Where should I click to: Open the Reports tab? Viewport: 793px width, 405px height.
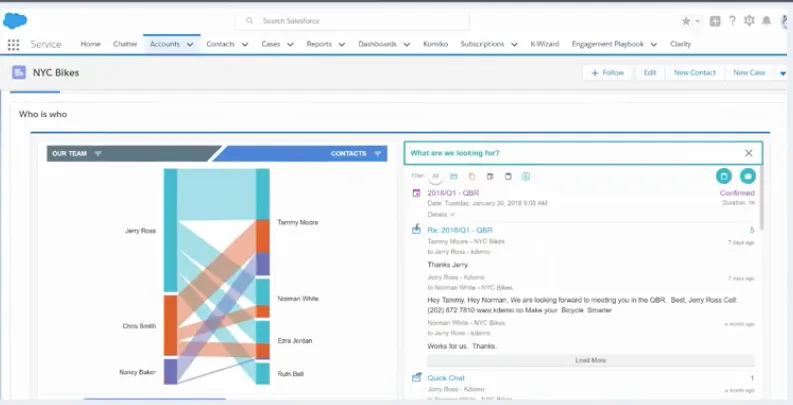pos(319,44)
